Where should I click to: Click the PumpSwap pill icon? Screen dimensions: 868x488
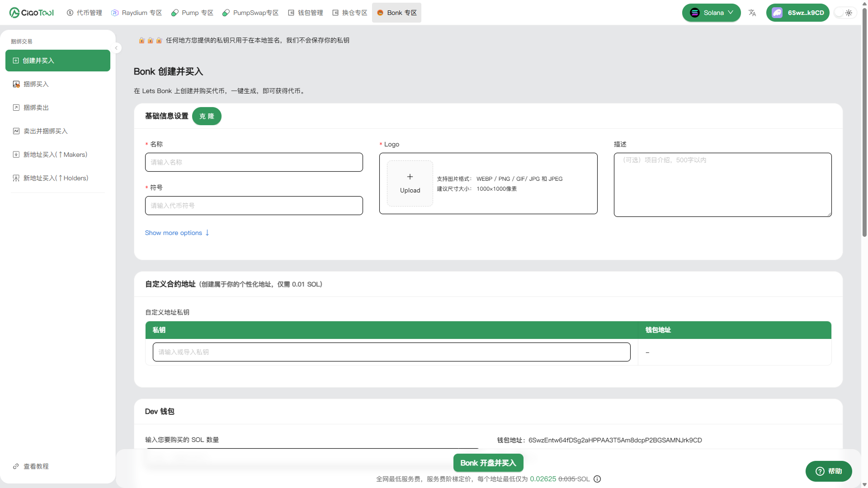coord(226,13)
